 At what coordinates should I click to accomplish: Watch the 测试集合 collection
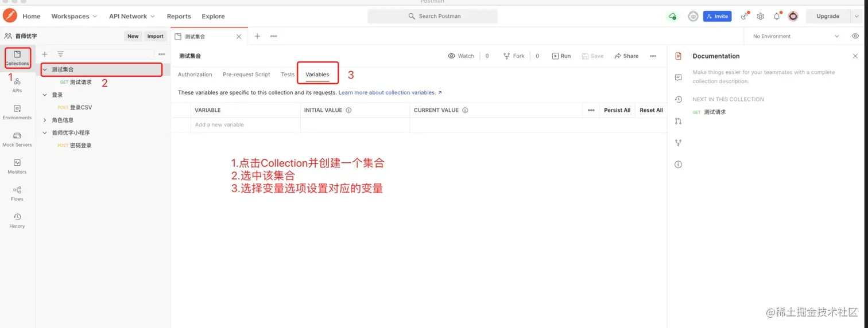(x=461, y=56)
